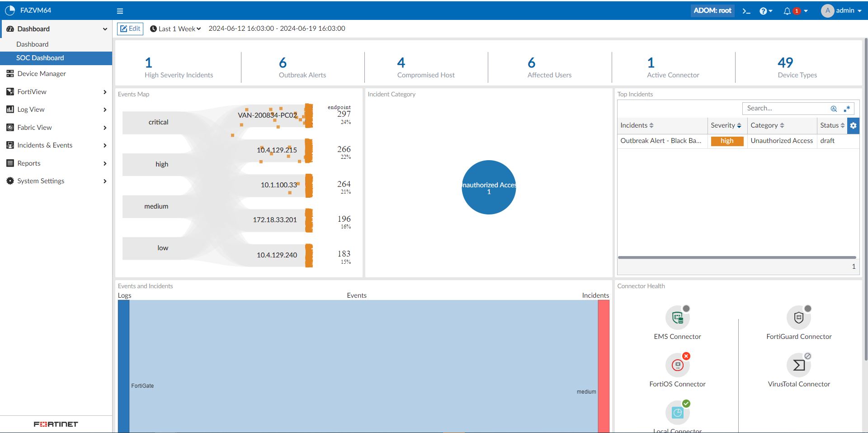Click the Fabric View icon
This screenshot has height=433, width=868.
coord(9,127)
